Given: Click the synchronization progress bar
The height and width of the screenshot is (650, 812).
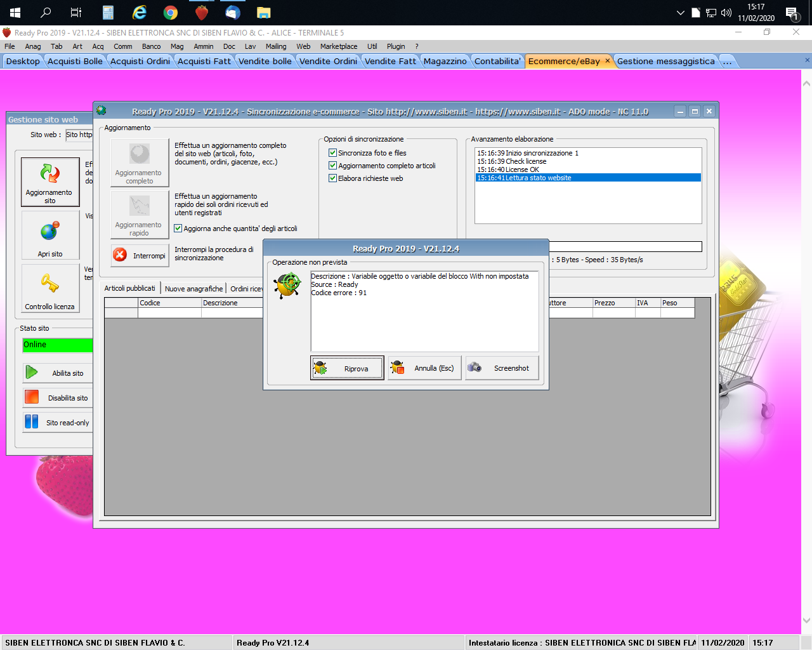Looking at the screenshot, I should [x=625, y=246].
